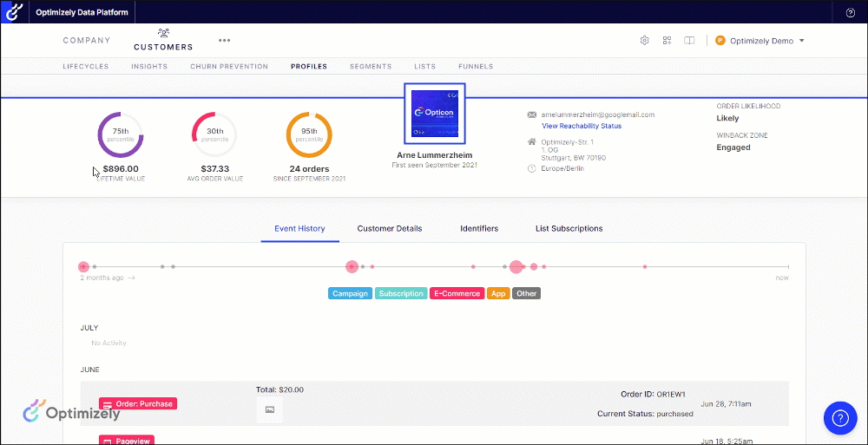The image size is (868, 445).
Task: Open the settings gear icon
Action: click(644, 41)
